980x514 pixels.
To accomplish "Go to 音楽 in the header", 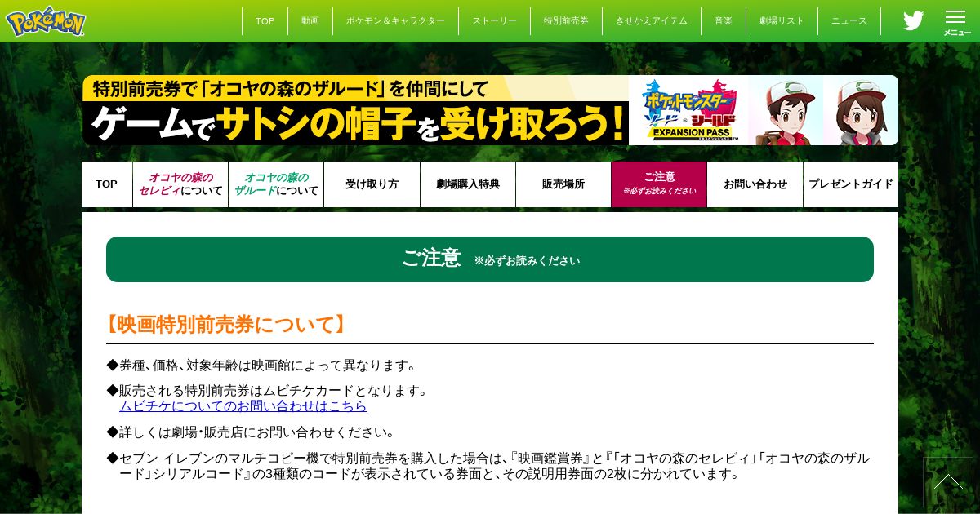I will [x=724, y=21].
